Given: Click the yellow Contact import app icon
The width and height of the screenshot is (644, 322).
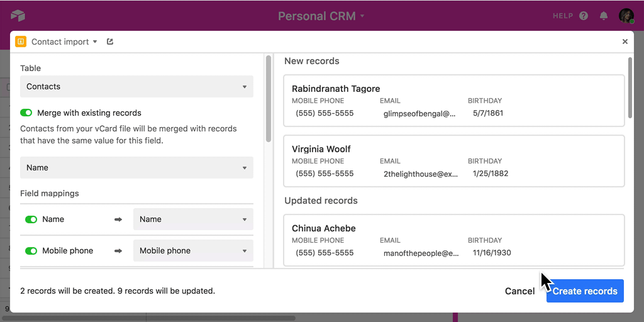Looking at the screenshot, I should tap(21, 42).
